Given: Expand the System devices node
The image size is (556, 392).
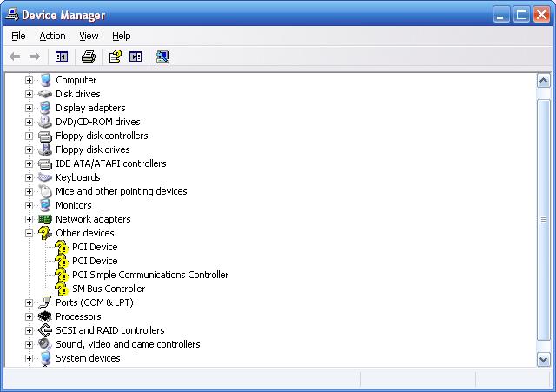Looking at the screenshot, I should click(29, 358).
